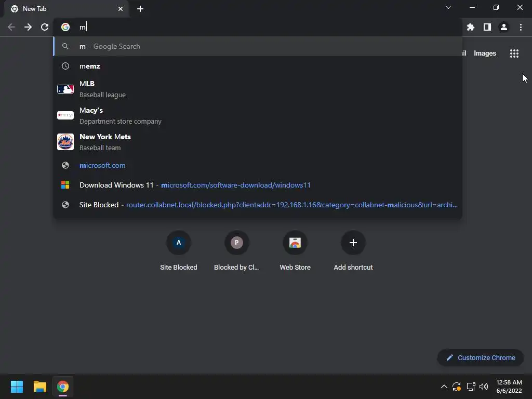Viewport: 532px width, 399px height.
Task: Choose the Macy's Department store suggestion
Action: point(258,115)
